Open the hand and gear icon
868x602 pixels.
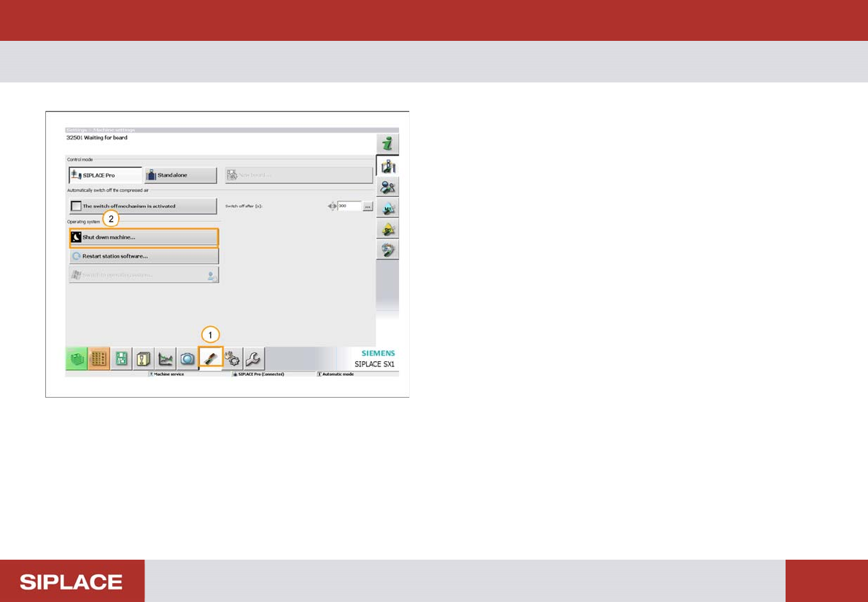(233, 359)
